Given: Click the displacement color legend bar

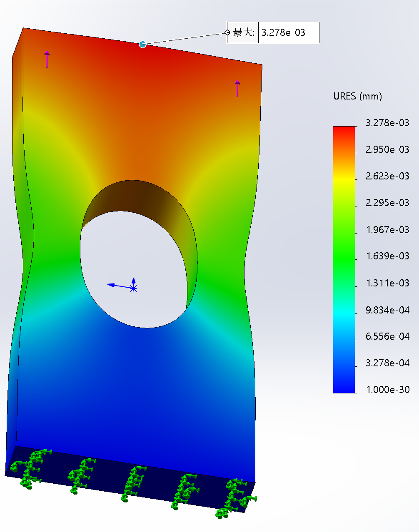Looking at the screenshot, I should click(344, 260).
